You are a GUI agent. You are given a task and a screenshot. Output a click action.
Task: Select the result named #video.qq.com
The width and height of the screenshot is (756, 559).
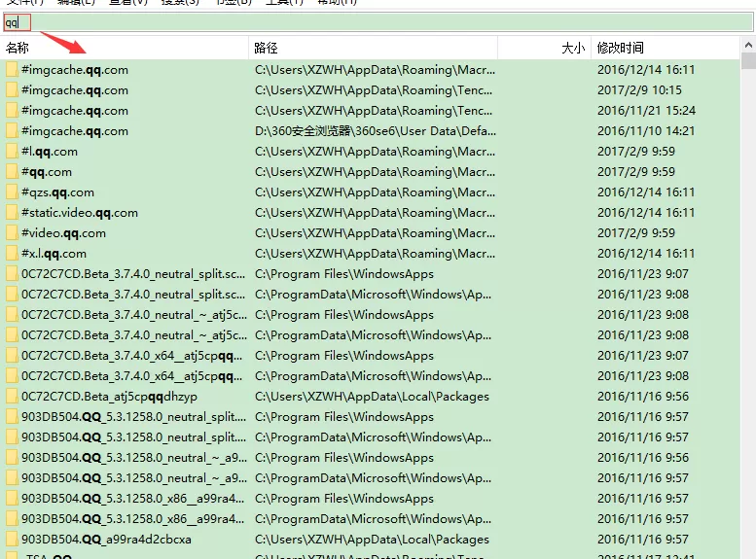pos(63,233)
